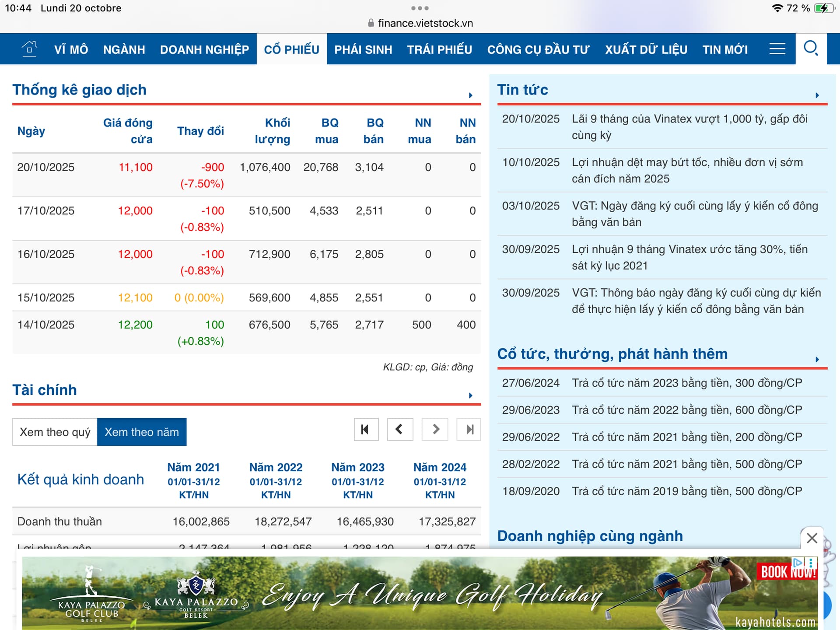Expand Thống kê giao dịch section arrow

tap(470, 95)
